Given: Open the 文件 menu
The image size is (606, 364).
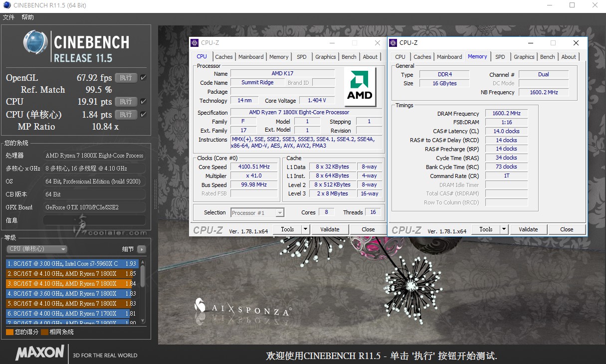Looking at the screenshot, I should point(8,17).
